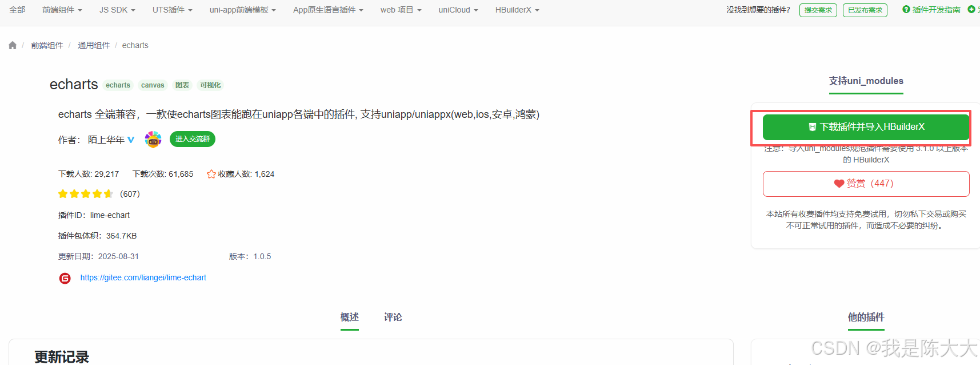The image size is (980, 365).
Task: Click 下载人数: 29,217 text
Action: click(89, 174)
